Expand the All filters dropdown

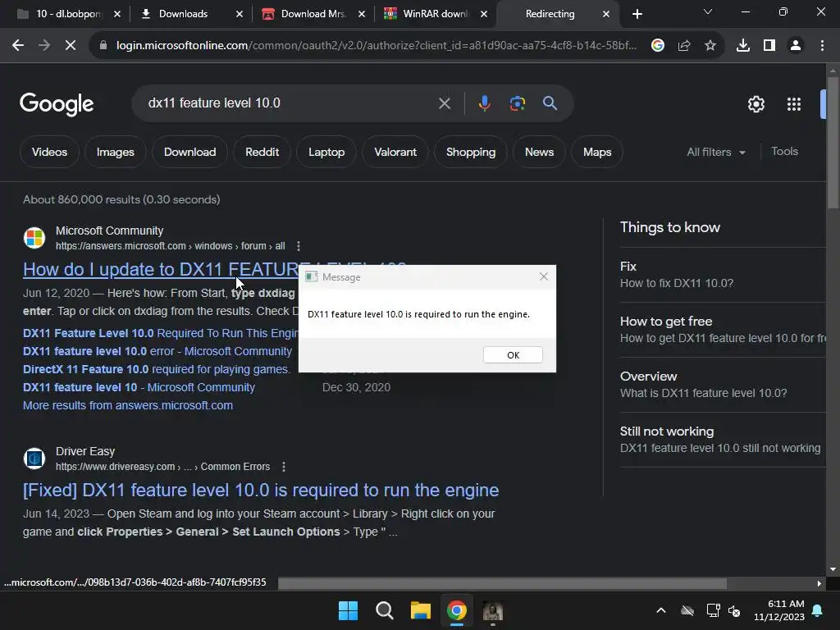tap(715, 152)
